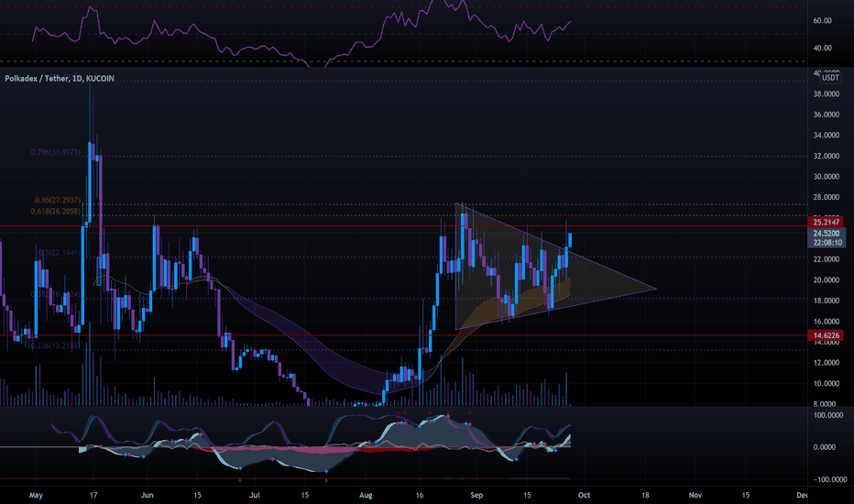Click the Sep label on the time axis
This screenshot has width=854, height=504.
pyautogui.click(x=476, y=495)
